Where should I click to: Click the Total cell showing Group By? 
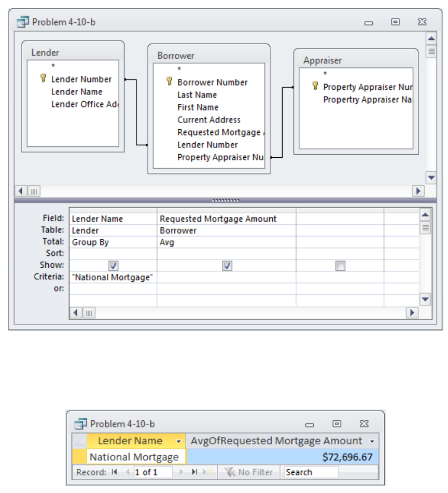(113, 242)
